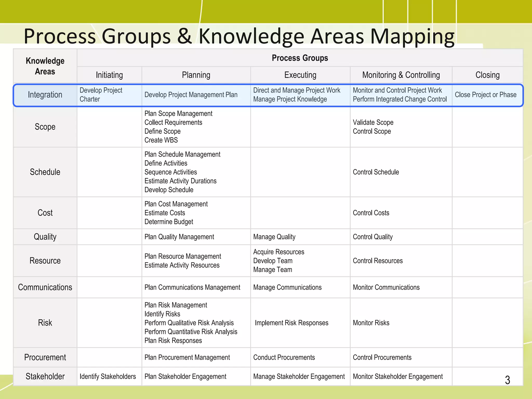Screen dimensions: 532x399
Task: Select 'Validate Scope' text
Action: pyautogui.click(x=373, y=123)
